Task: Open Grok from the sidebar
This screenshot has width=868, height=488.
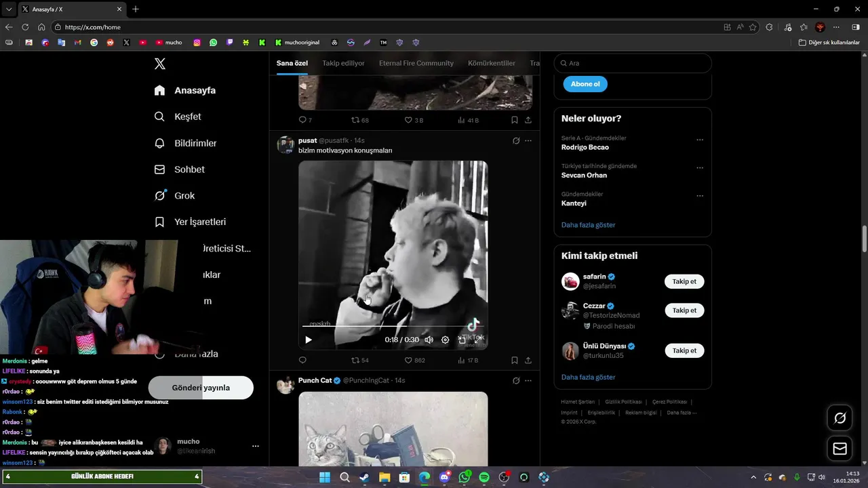Action: click(x=174, y=195)
